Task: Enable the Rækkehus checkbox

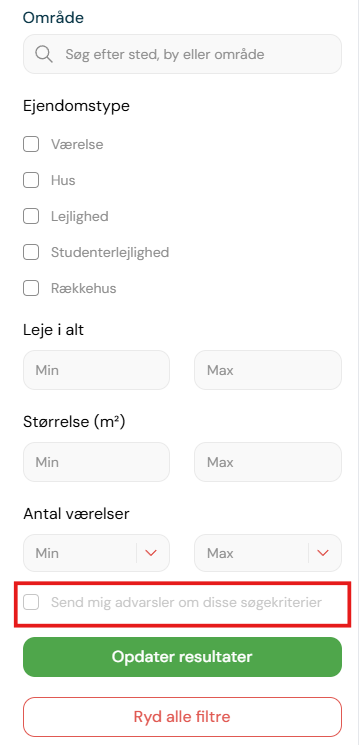Action: point(31,288)
